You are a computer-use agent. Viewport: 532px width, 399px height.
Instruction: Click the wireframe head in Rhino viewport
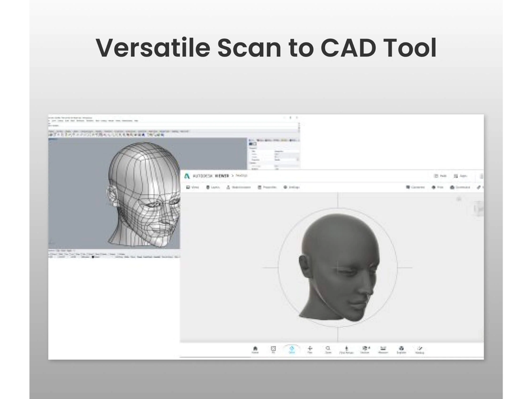(x=144, y=194)
